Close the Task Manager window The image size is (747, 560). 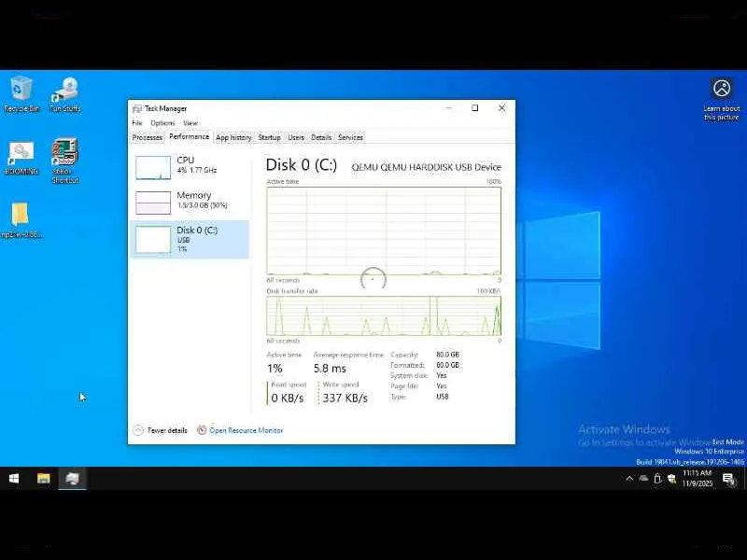pos(501,108)
